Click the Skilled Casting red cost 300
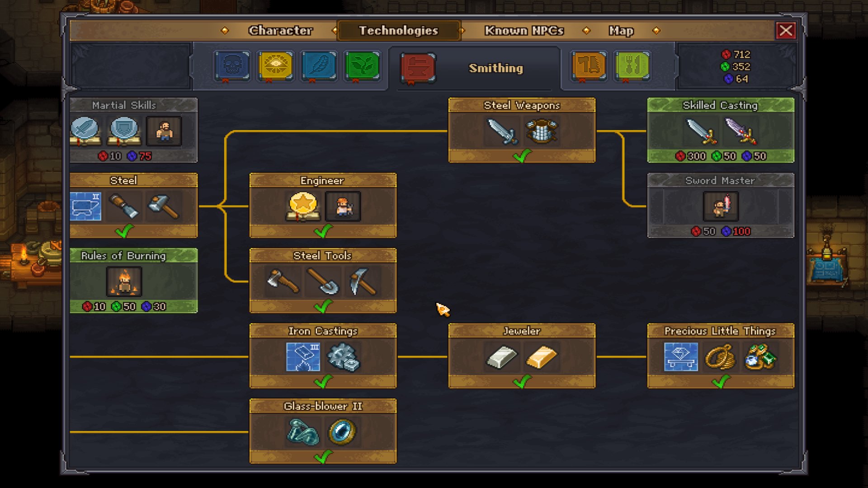 click(697, 156)
